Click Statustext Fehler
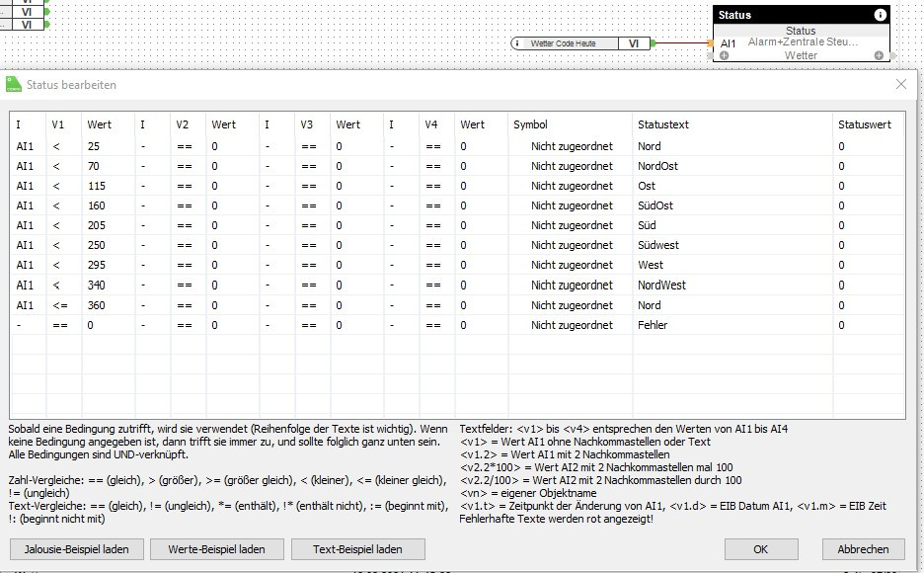 pos(653,325)
